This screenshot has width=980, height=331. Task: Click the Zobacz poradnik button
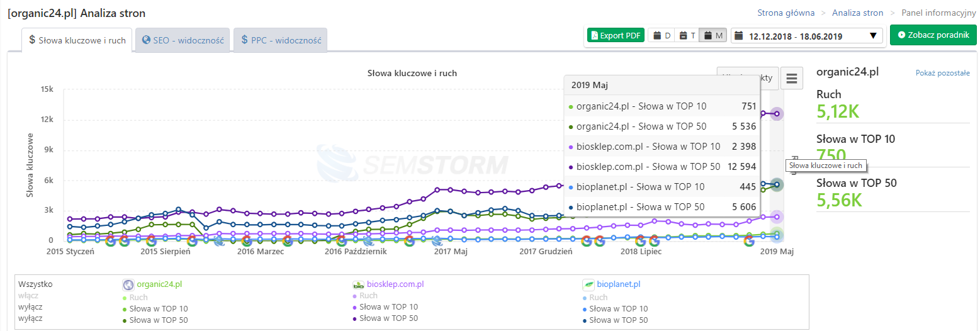click(933, 35)
